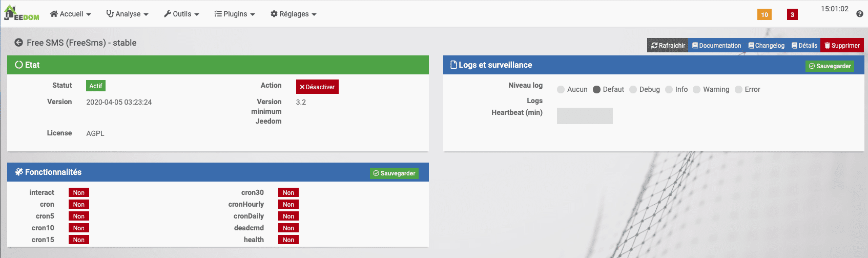Click the Jeedom logo
868x258 pixels.
pyautogui.click(x=22, y=13)
